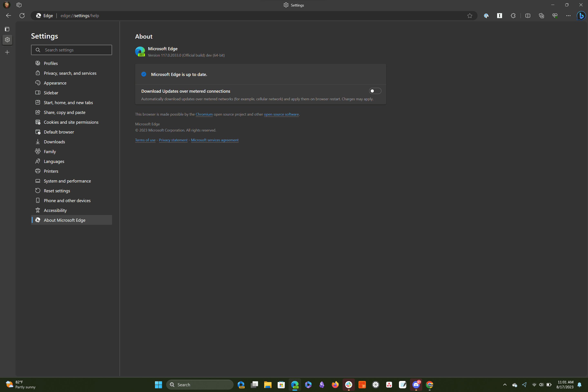Select Start, home, and new tabs
The height and width of the screenshot is (392, 588).
[x=71, y=102]
